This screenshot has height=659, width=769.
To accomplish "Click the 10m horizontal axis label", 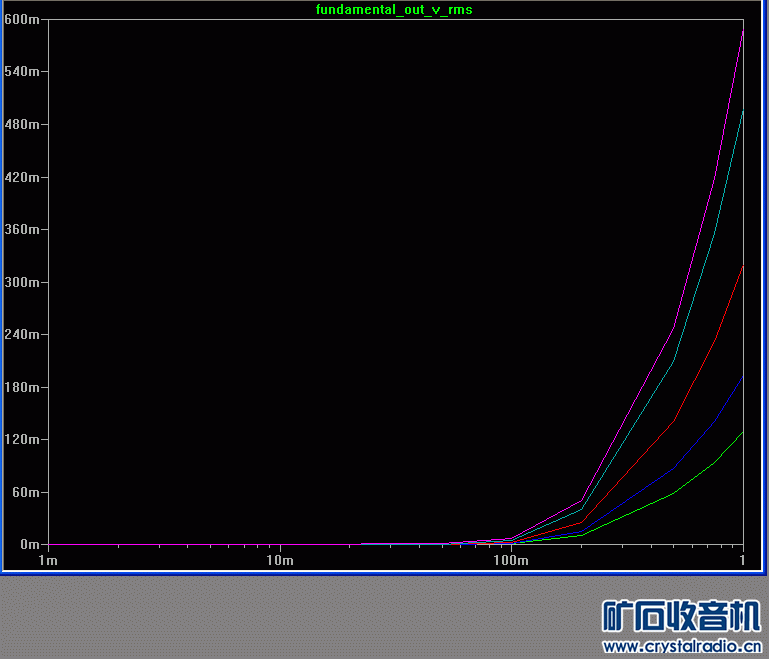I will (280, 560).
